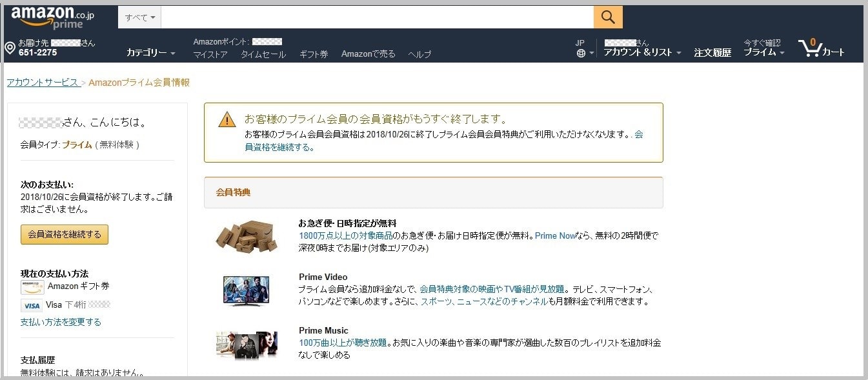868x380 pixels.
Task: Open the 1800万点以上の対象商品 link
Action: point(346,236)
